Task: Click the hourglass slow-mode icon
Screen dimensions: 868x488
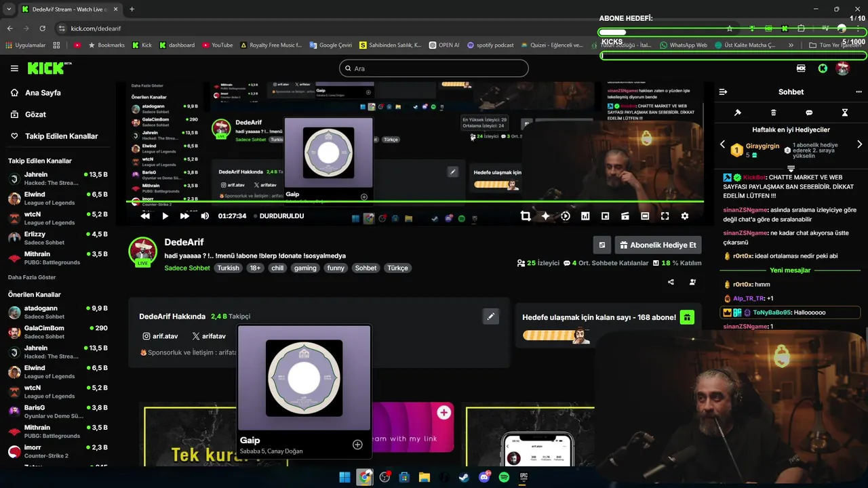Action: click(x=845, y=113)
